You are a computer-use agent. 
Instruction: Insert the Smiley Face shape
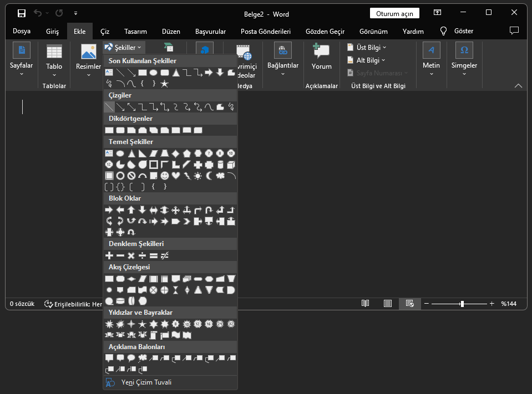point(165,176)
